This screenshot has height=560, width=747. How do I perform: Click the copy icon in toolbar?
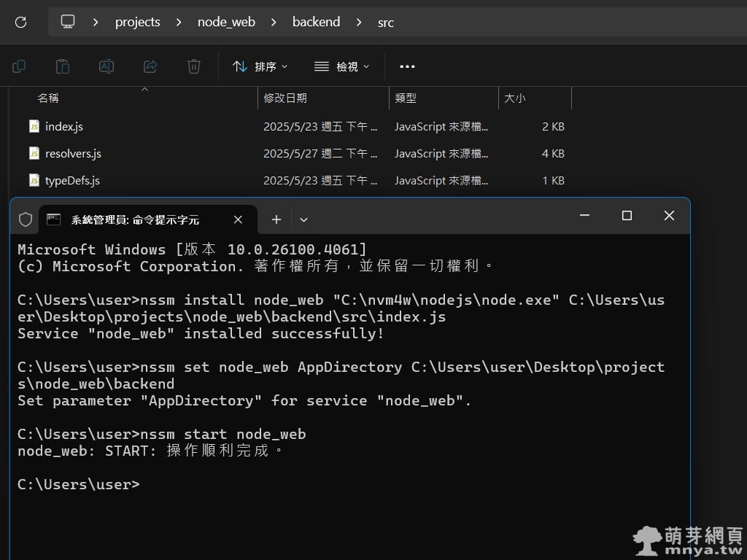tap(19, 66)
